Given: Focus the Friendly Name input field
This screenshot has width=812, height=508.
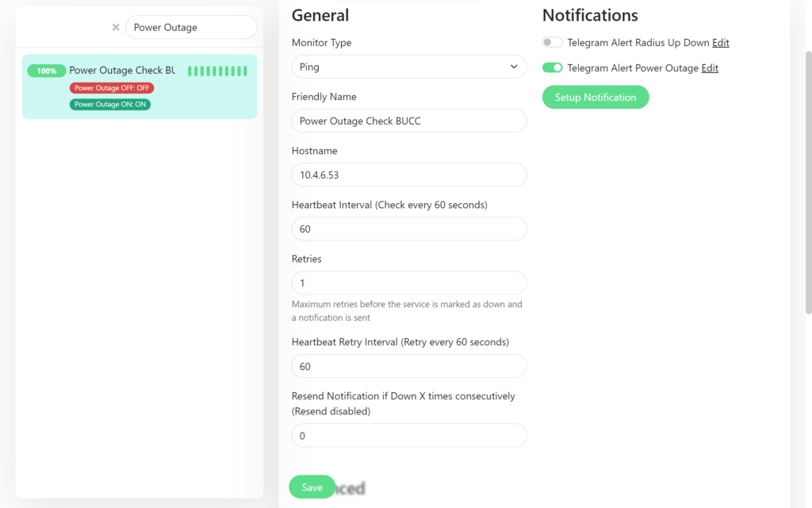Looking at the screenshot, I should click(408, 121).
